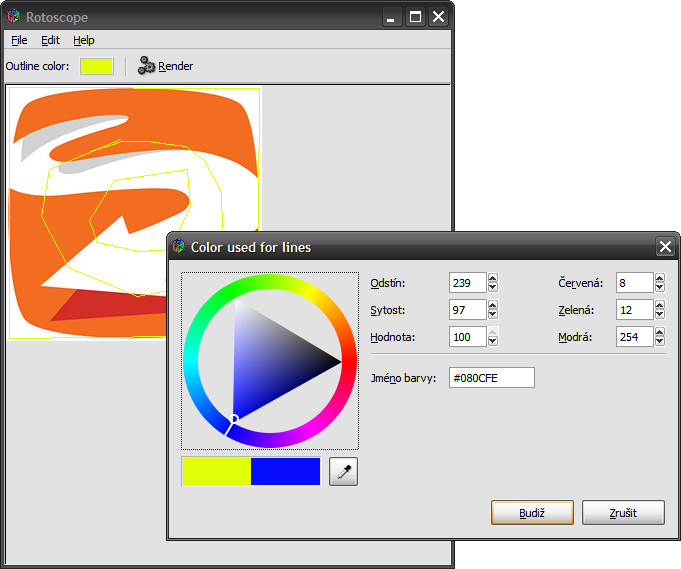Click the Jméno barvy hex color field
This screenshot has width=681, height=569.
point(492,377)
